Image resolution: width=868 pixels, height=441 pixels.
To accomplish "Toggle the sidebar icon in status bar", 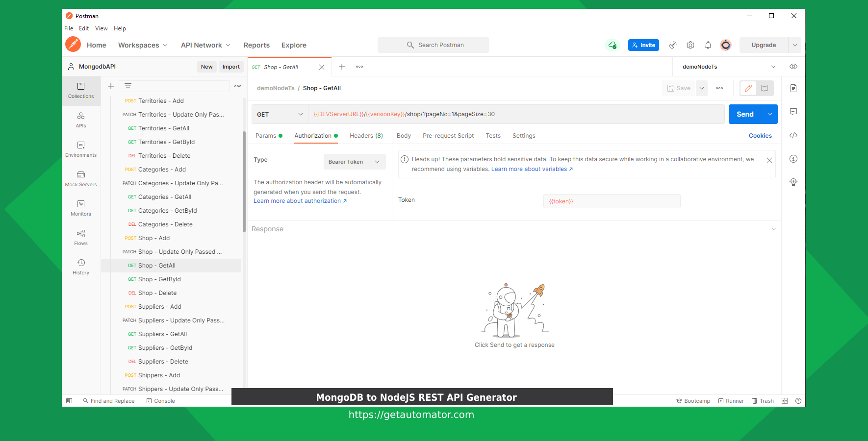I will pyautogui.click(x=69, y=401).
